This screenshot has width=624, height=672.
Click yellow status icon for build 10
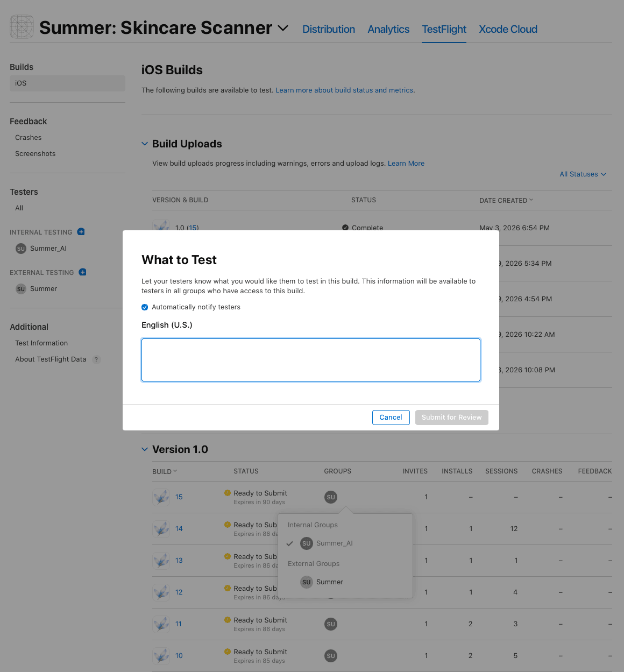[x=228, y=652]
